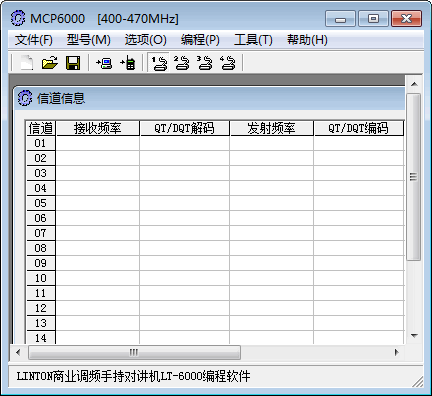Click 发射频率 cell for channel 08
The image size is (432, 396).
coord(272,248)
